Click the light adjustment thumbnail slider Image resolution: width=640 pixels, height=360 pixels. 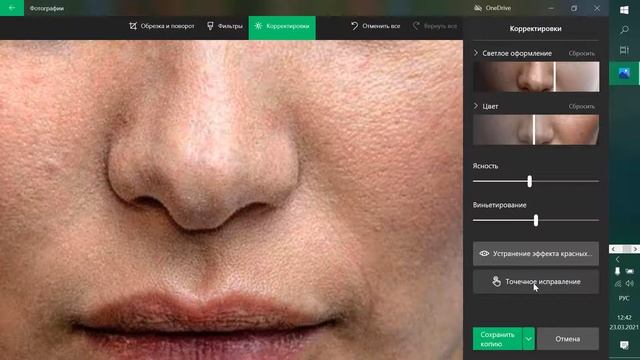[x=536, y=77]
